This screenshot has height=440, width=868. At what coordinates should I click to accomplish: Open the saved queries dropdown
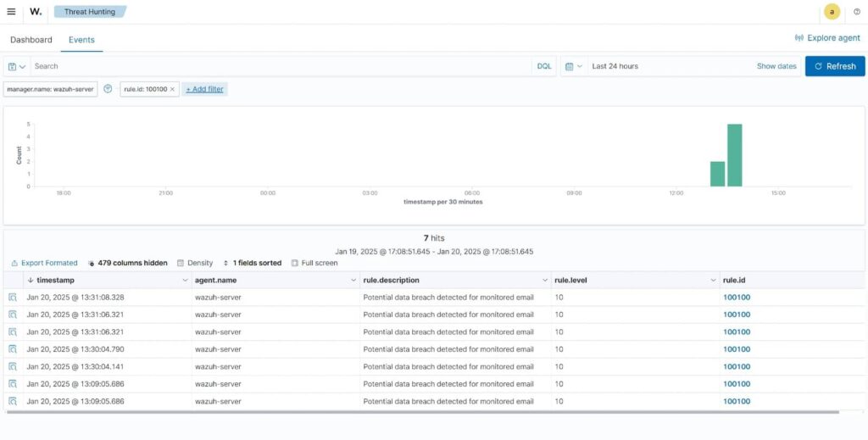[16, 66]
